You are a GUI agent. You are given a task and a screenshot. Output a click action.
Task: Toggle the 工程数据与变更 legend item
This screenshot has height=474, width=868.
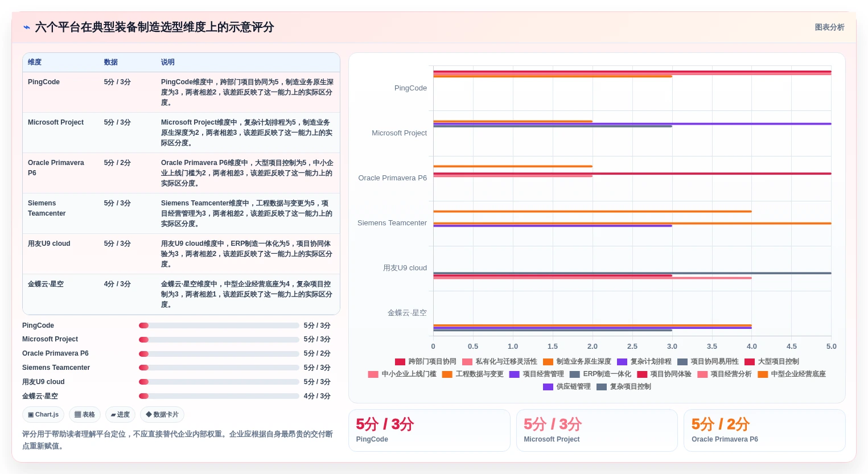473,374
